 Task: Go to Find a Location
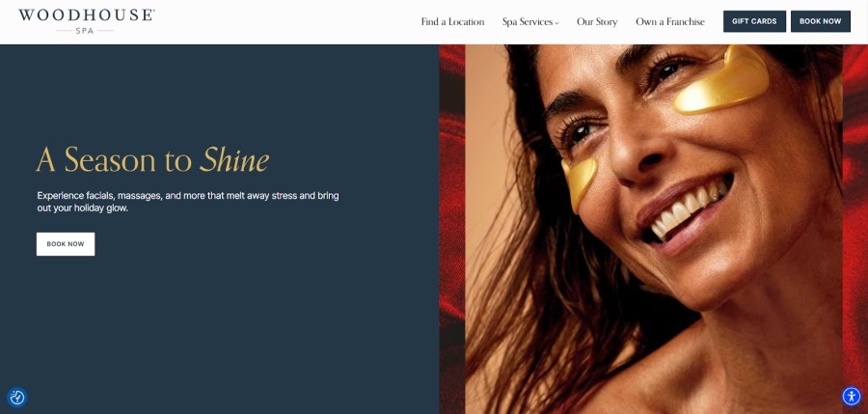tap(452, 21)
